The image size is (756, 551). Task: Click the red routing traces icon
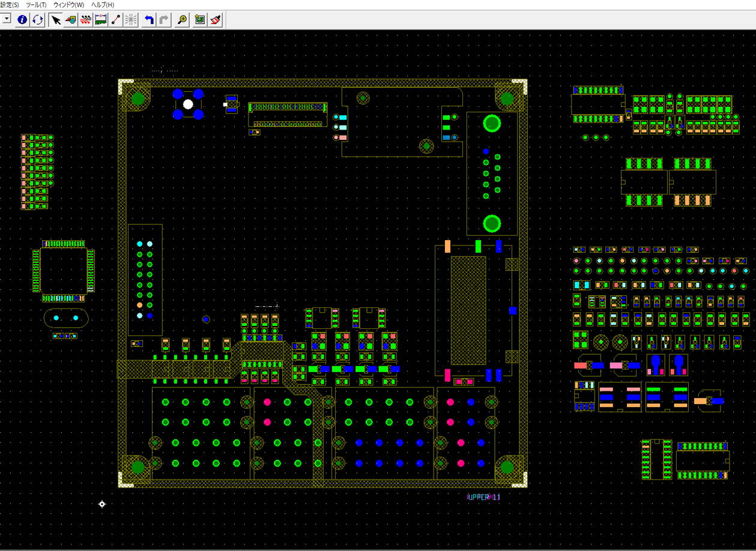point(86,20)
